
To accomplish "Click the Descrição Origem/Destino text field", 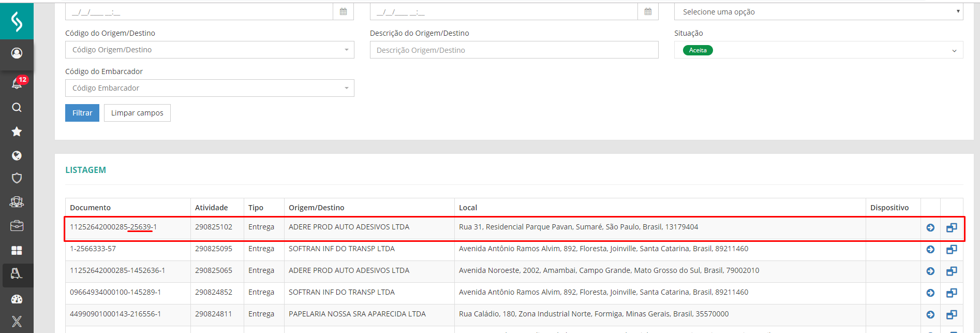I will pos(514,50).
